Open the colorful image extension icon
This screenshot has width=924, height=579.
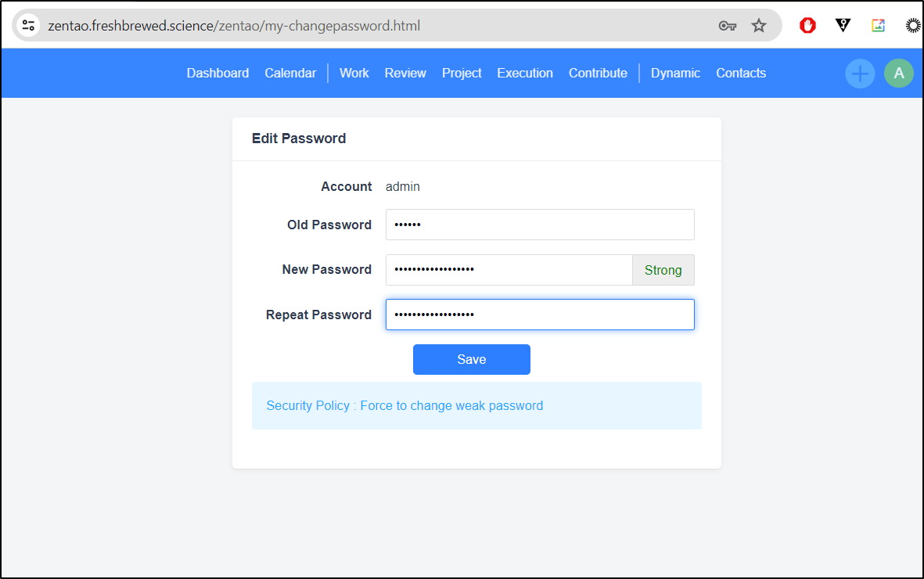pyautogui.click(x=878, y=25)
